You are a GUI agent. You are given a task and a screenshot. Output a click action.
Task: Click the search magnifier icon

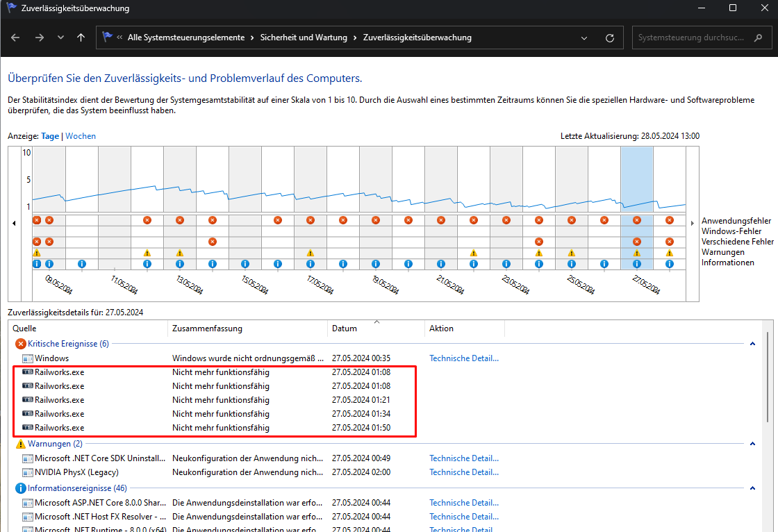[759, 38]
